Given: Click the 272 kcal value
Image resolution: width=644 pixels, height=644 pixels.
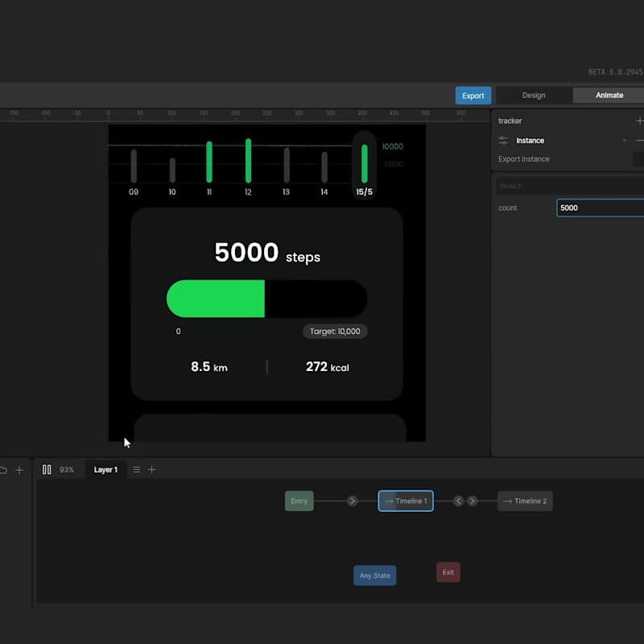Looking at the screenshot, I should click(x=328, y=367).
